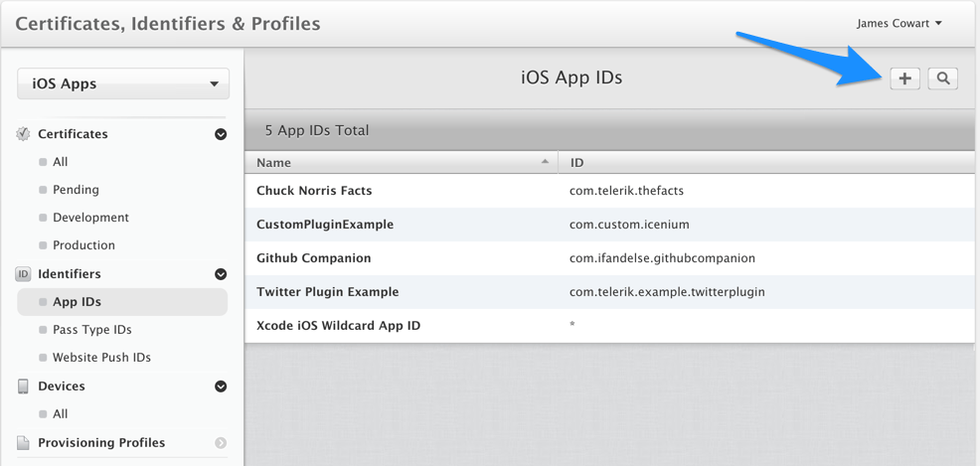Open the iOS Apps platform dropdown
Screen dimensions: 980x466
tap(123, 83)
